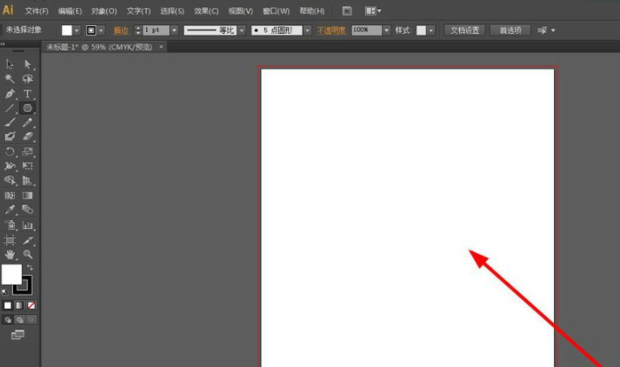Open the 编辑(E) menu
The height and width of the screenshot is (367, 620).
(70, 11)
